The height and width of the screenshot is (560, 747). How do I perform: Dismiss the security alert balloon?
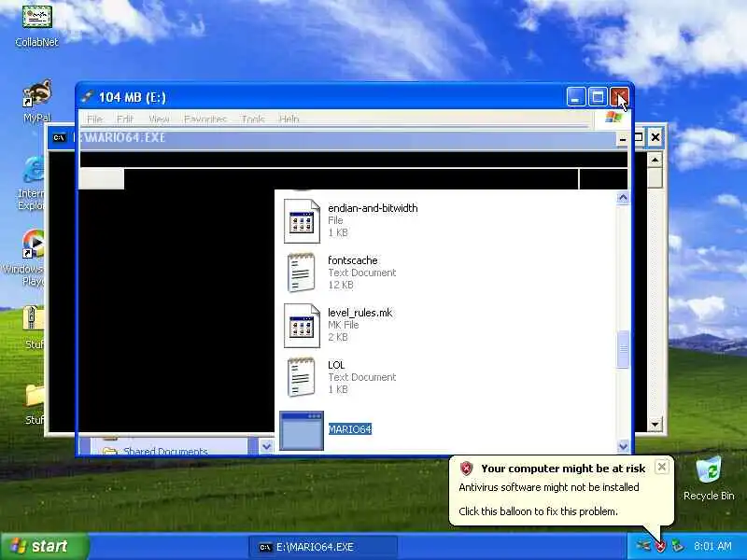[x=661, y=468]
